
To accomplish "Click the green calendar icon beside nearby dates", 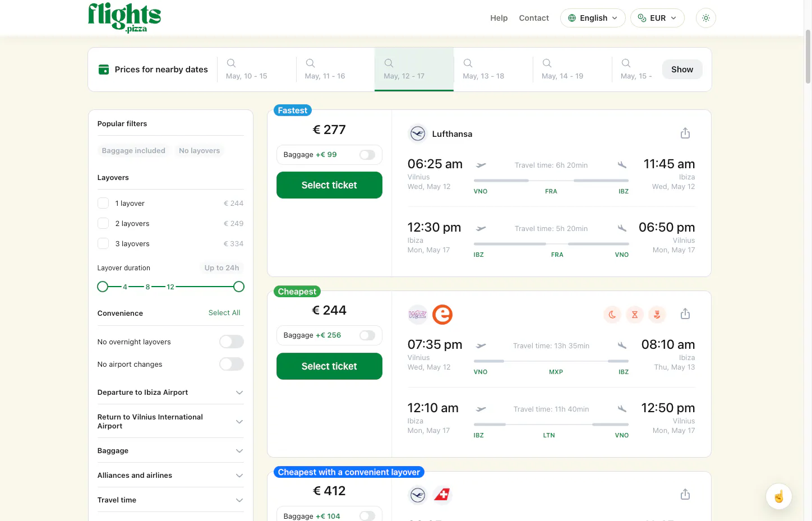I will tap(104, 70).
